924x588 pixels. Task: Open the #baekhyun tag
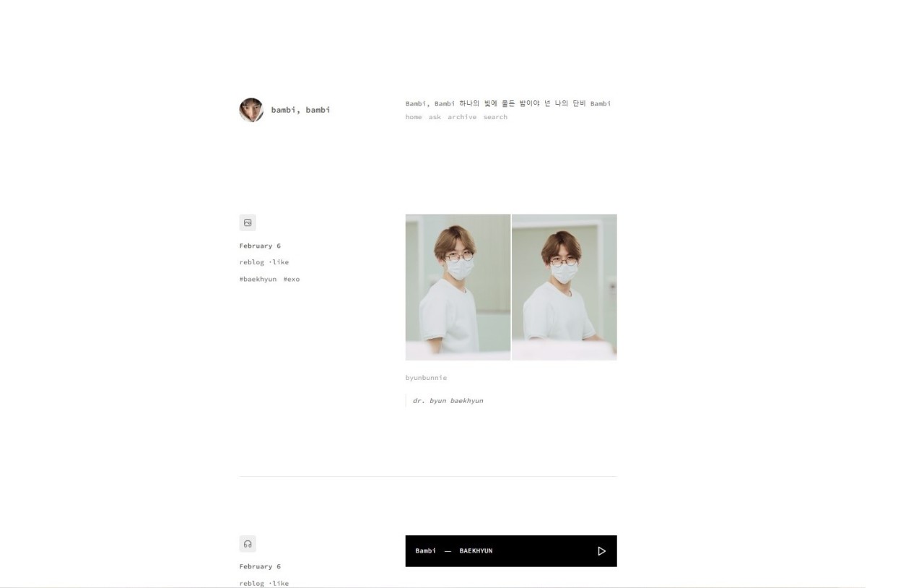[x=258, y=279]
